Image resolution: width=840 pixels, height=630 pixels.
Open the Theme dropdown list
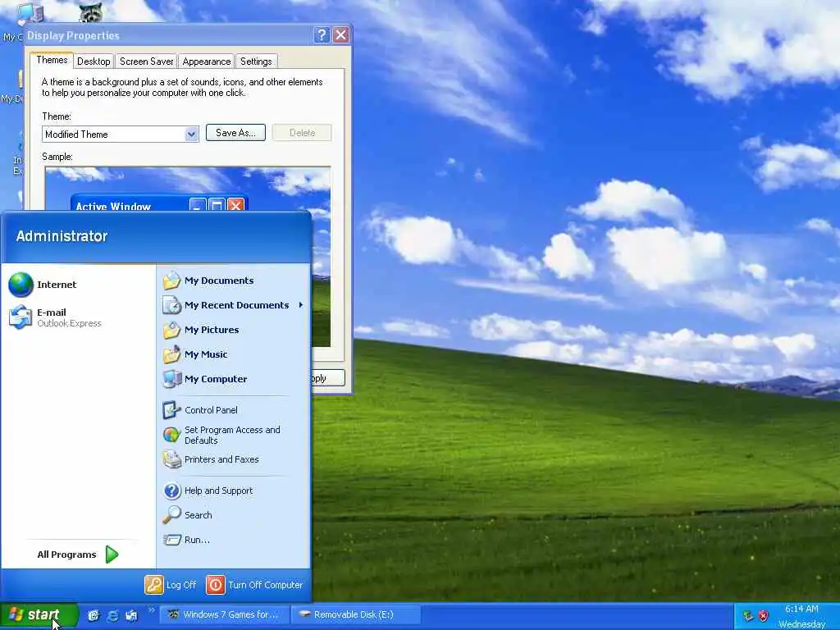pyautogui.click(x=191, y=135)
